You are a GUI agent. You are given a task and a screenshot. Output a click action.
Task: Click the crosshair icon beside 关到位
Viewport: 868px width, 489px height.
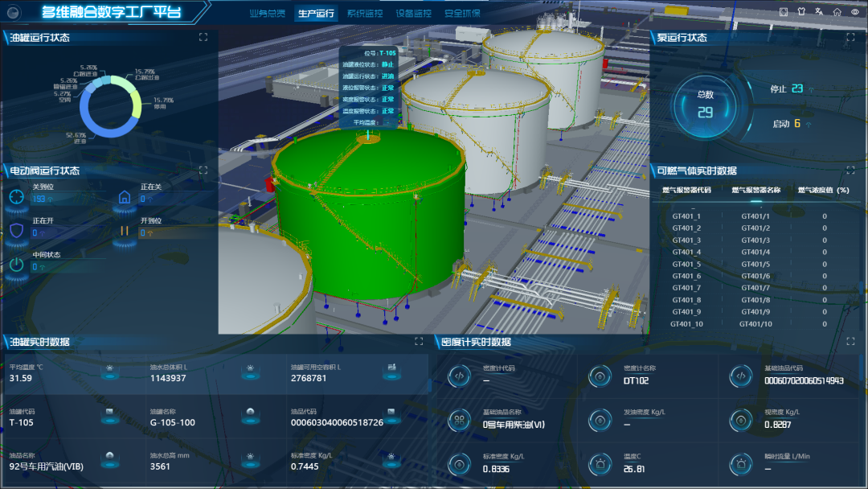(x=17, y=196)
